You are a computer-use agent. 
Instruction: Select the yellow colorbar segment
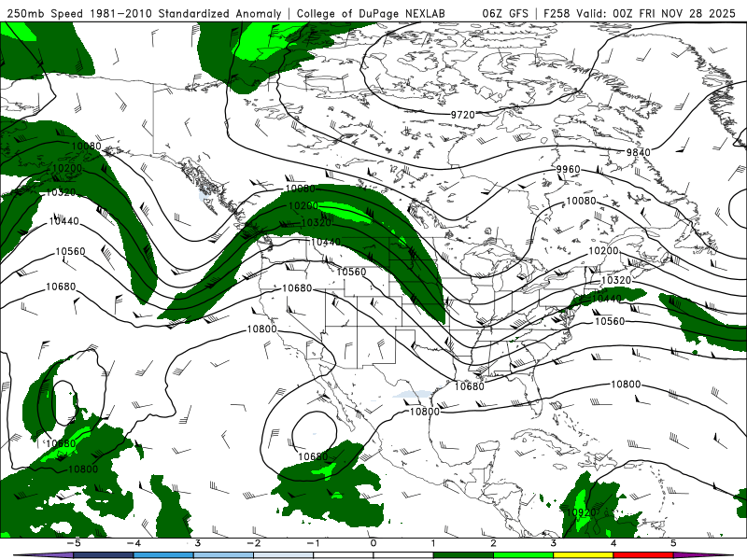pos(584,555)
